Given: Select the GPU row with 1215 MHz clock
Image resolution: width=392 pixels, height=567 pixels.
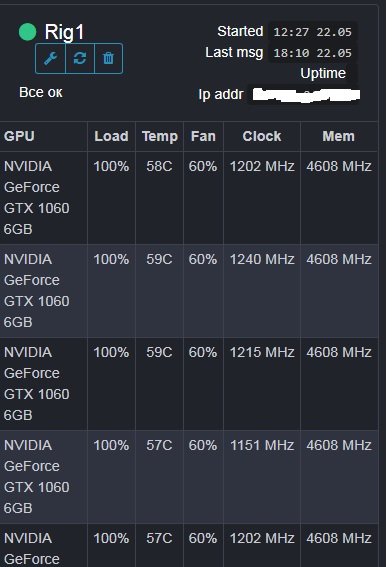Looking at the screenshot, I should click(189, 384).
